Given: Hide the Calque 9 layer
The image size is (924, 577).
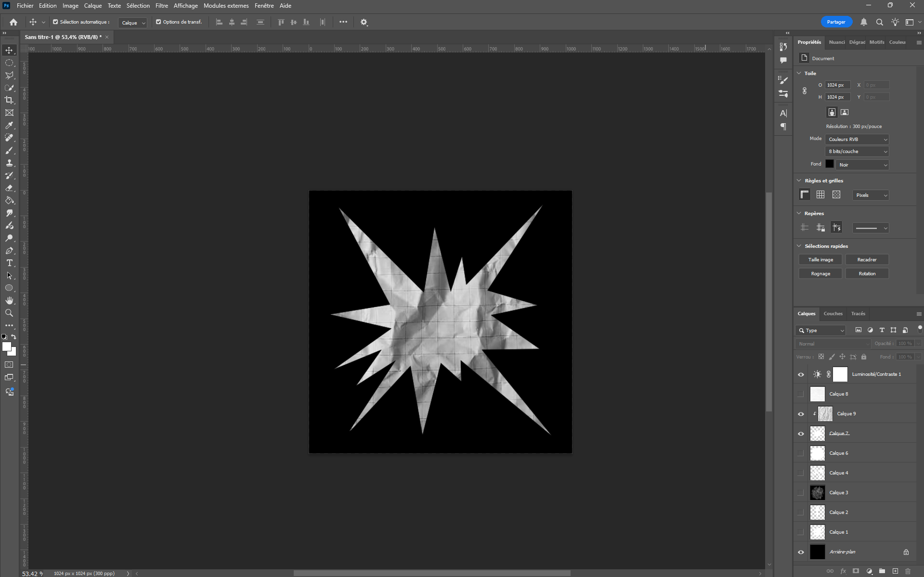Looking at the screenshot, I should point(801,414).
